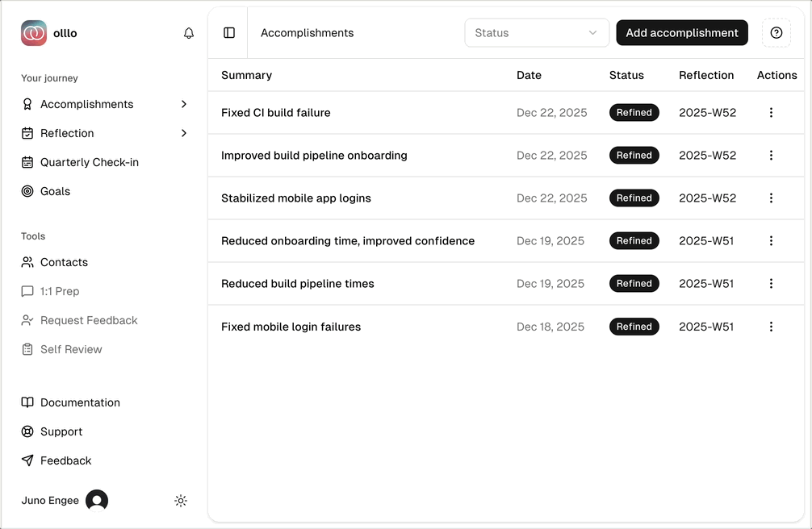The height and width of the screenshot is (529, 812).
Task: Open the help question mark icon
Action: pos(776,33)
